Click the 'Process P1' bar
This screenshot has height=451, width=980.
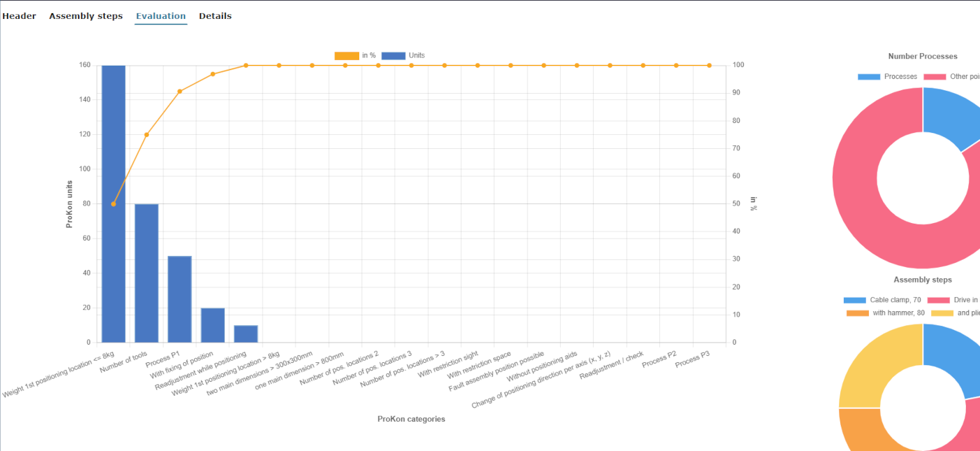click(180, 299)
